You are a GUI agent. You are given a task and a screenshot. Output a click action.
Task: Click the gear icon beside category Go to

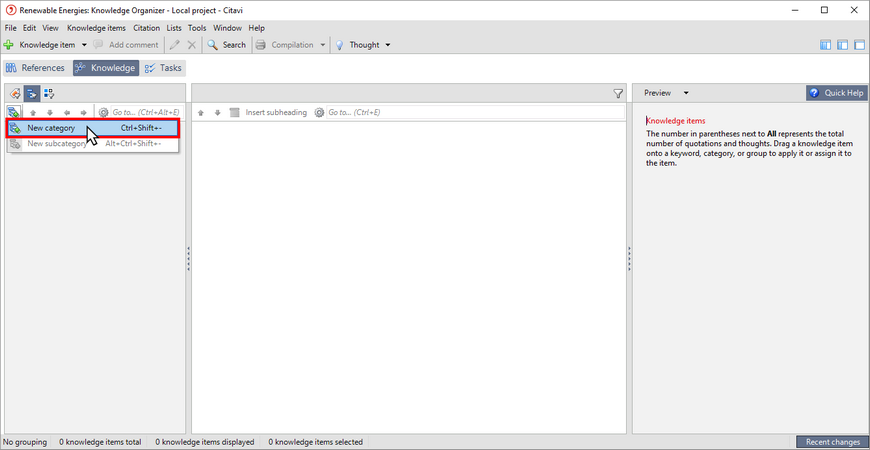103,113
